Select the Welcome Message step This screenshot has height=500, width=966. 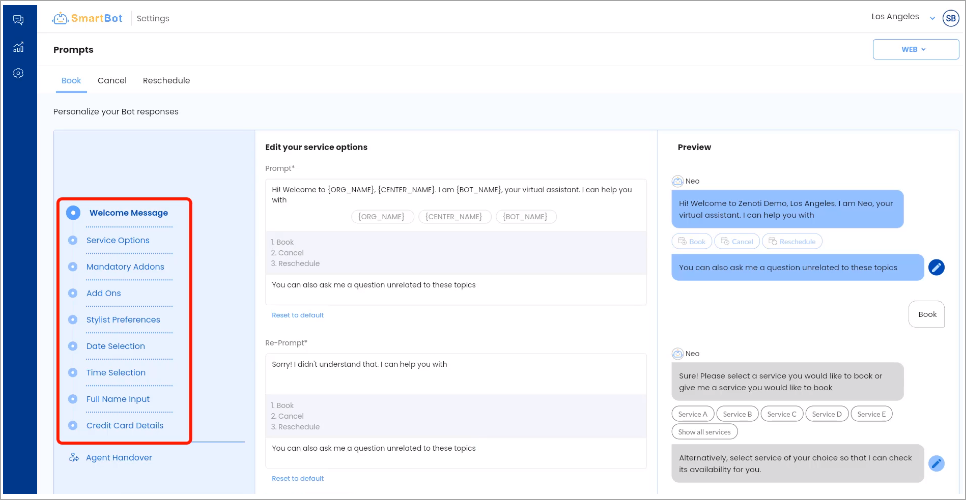pyautogui.click(x=129, y=213)
